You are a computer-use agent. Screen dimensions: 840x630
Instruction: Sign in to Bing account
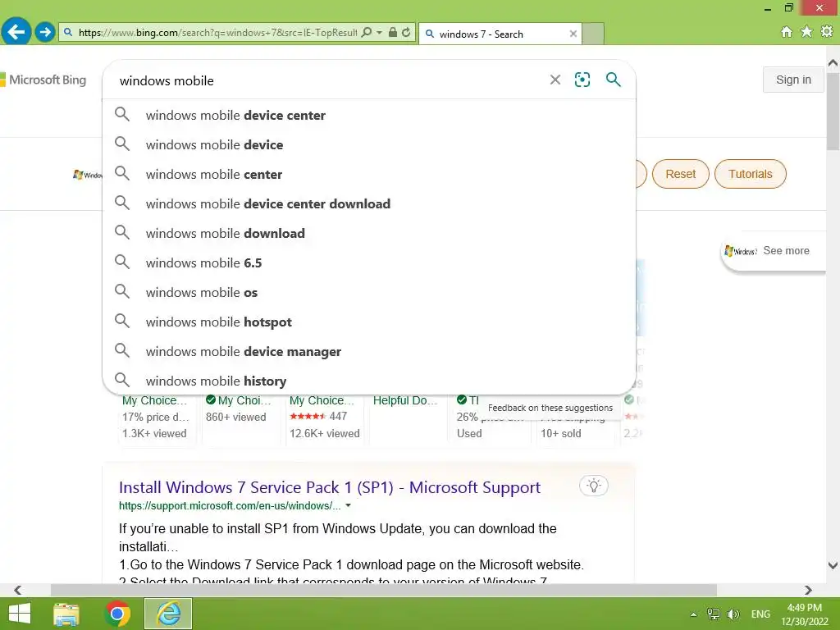[x=793, y=80]
